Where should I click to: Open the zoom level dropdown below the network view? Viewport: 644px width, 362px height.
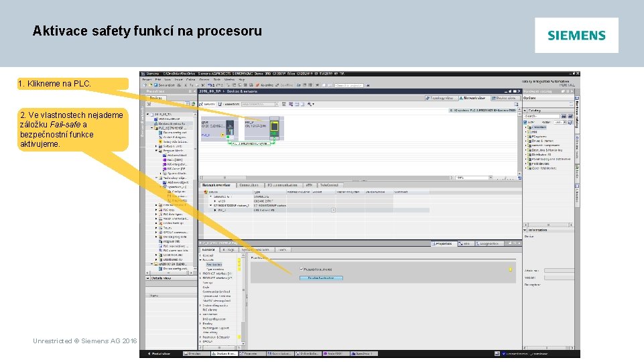pos(491,178)
